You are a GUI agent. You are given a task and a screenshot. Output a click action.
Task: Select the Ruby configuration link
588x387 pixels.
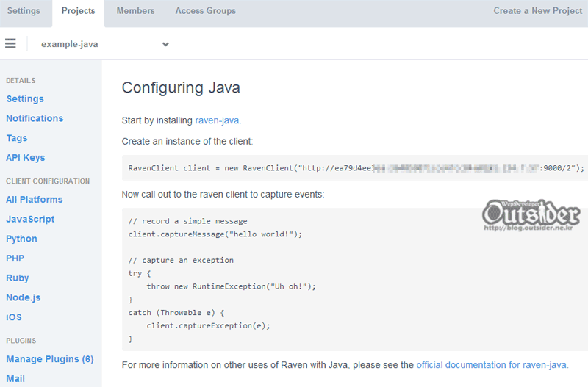[x=17, y=278]
